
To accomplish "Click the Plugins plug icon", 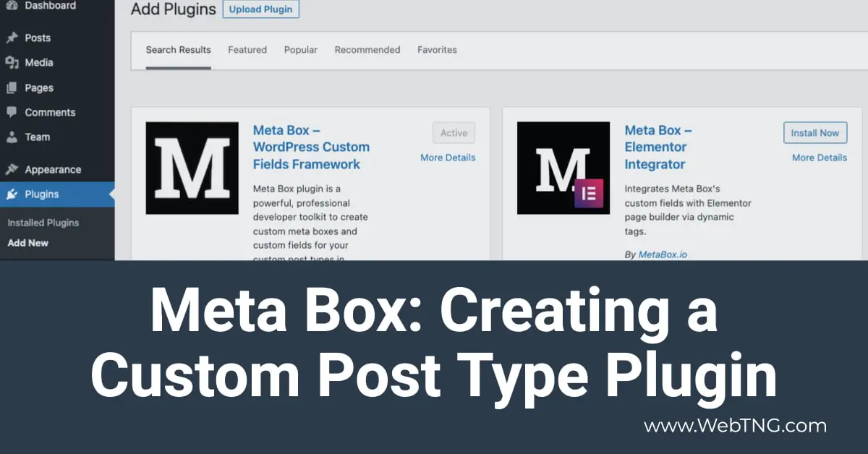I will (x=12, y=194).
